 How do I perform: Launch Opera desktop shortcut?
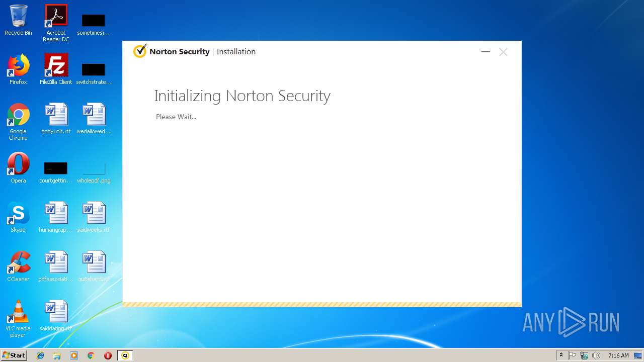pyautogui.click(x=18, y=168)
